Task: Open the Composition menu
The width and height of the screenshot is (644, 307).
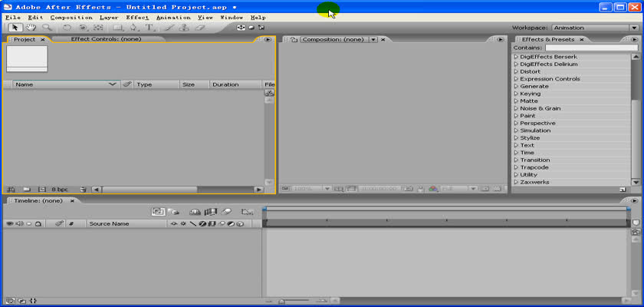Action: pyautogui.click(x=71, y=18)
